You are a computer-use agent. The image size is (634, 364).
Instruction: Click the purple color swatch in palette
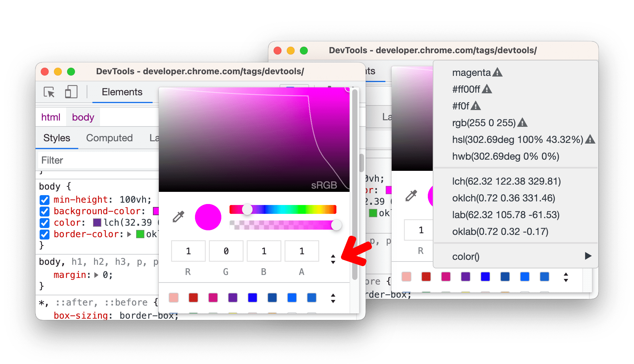(232, 297)
